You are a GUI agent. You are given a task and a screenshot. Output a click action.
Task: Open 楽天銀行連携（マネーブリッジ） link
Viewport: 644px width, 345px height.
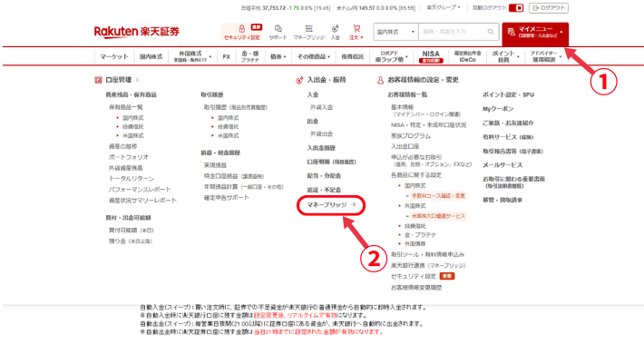tap(428, 266)
